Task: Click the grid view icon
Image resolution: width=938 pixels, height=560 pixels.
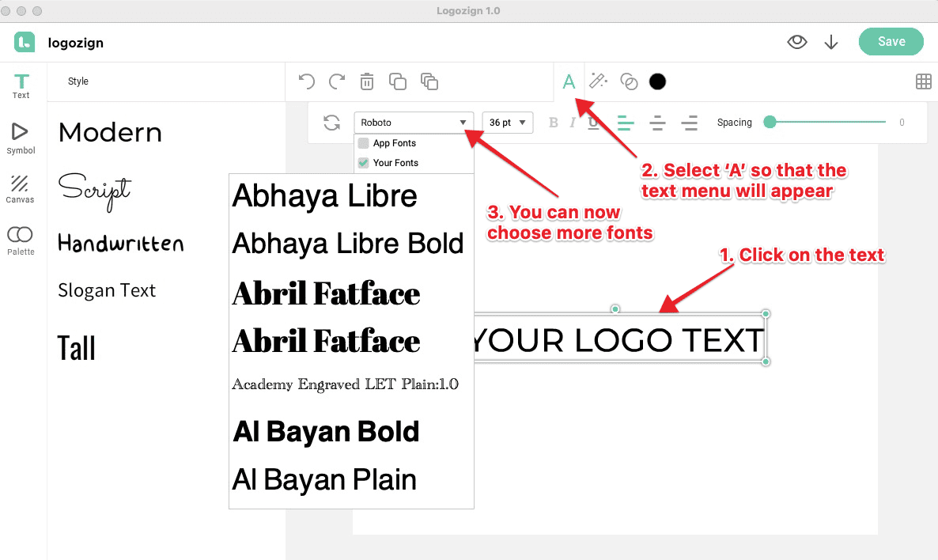Action: click(x=922, y=81)
